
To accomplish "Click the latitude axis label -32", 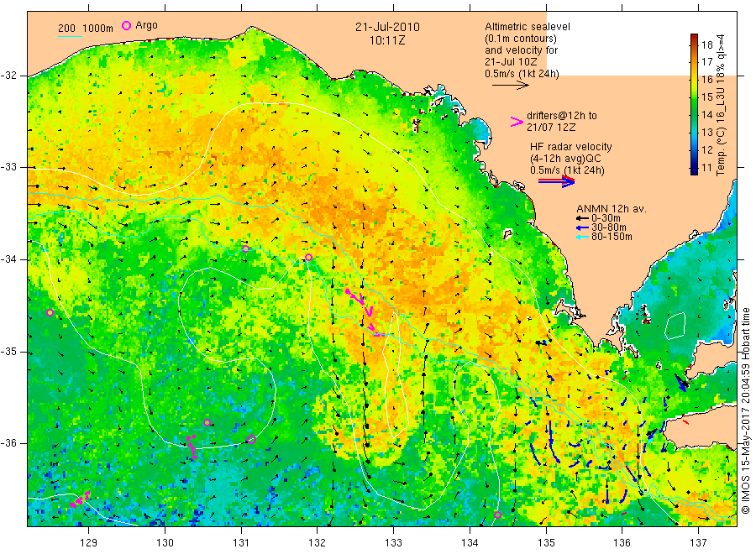I will pyautogui.click(x=8, y=76).
